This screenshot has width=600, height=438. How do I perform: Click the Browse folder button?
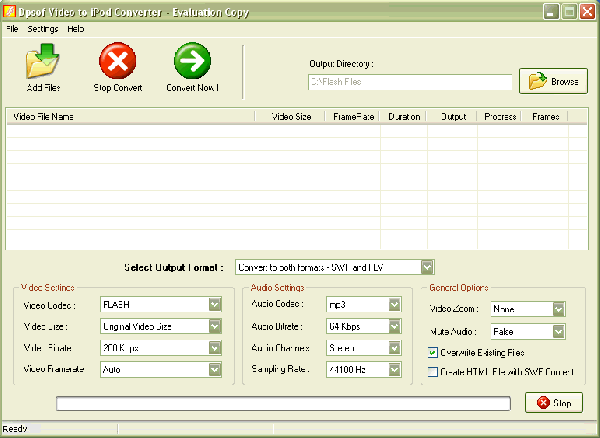coord(553,81)
